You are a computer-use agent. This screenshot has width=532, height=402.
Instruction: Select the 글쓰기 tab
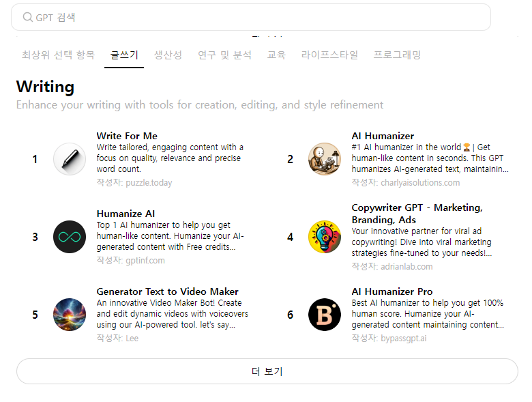[124, 55]
